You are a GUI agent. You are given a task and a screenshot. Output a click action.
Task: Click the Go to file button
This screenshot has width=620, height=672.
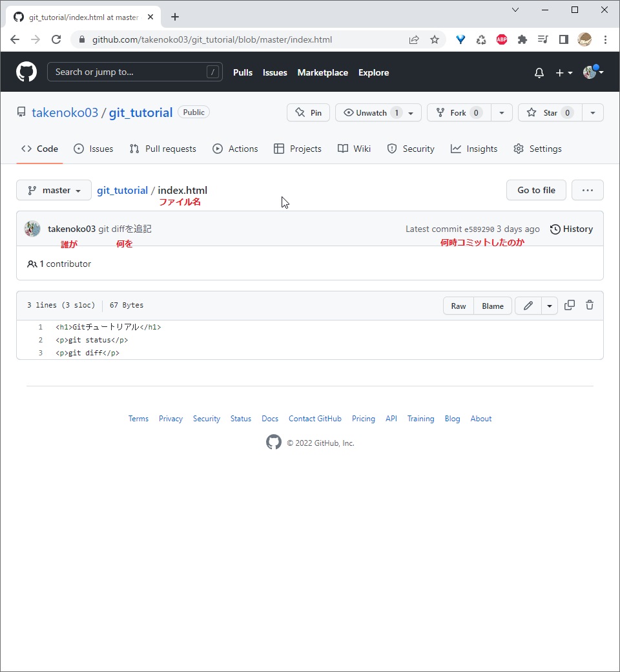[536, 190]
